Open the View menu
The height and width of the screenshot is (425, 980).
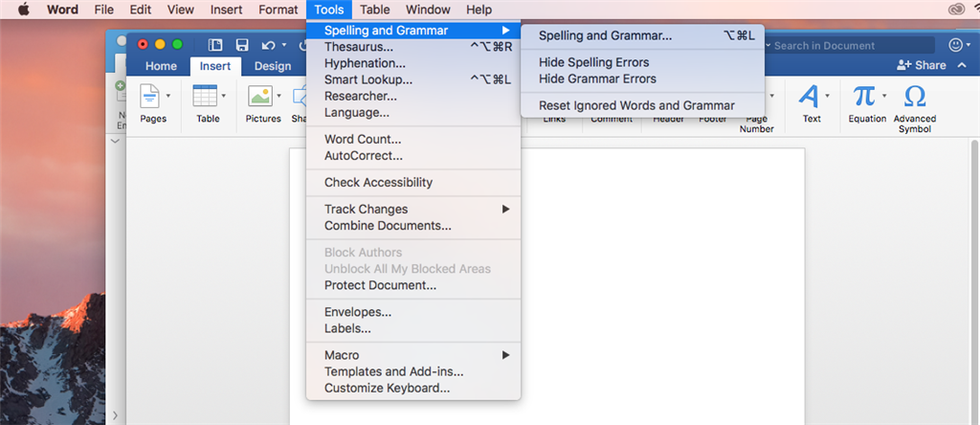tap(181, 10)
